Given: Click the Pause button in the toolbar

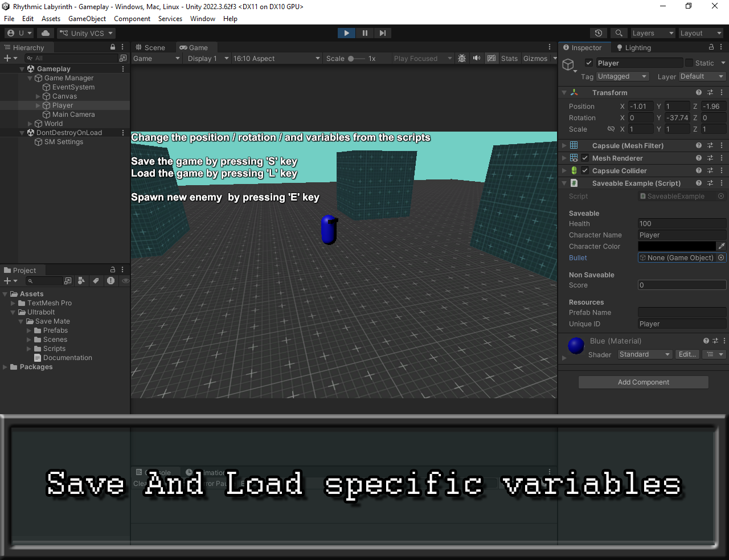Looking at the screenshot, I should click(364, 33).
